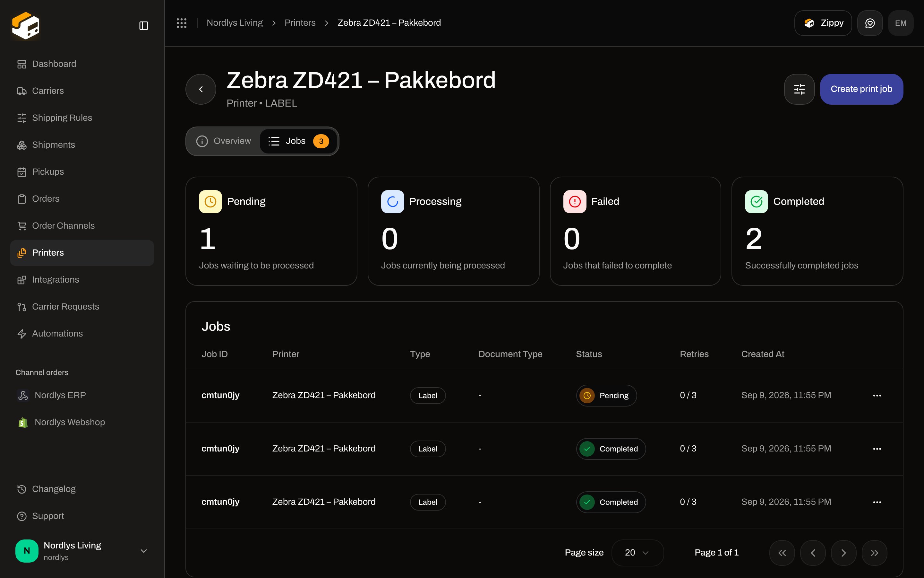The height and width of the screenshot is (578, 924).
Task: Go to Carrier Requests
Action: [x=82, y=307]
